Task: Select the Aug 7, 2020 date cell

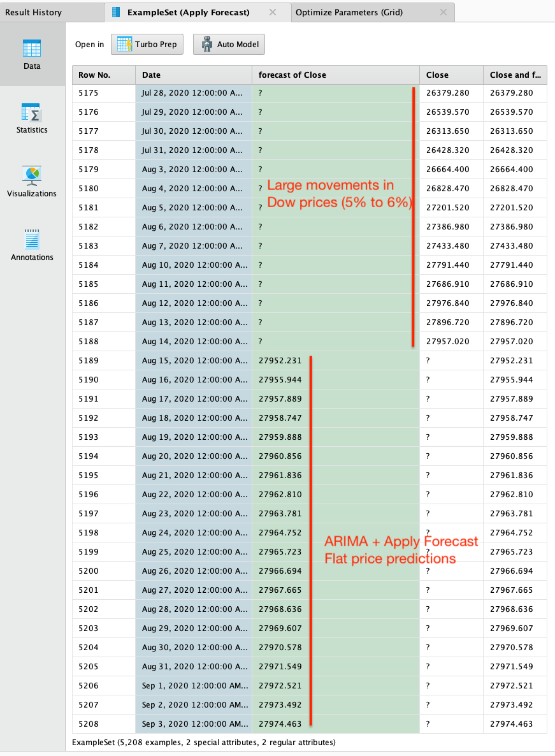Action: click(194, 246)
